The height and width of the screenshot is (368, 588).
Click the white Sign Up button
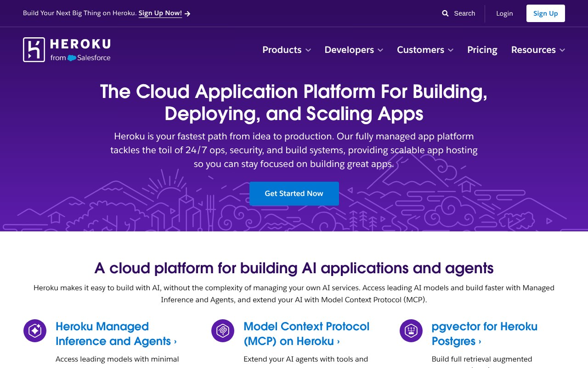546,13
